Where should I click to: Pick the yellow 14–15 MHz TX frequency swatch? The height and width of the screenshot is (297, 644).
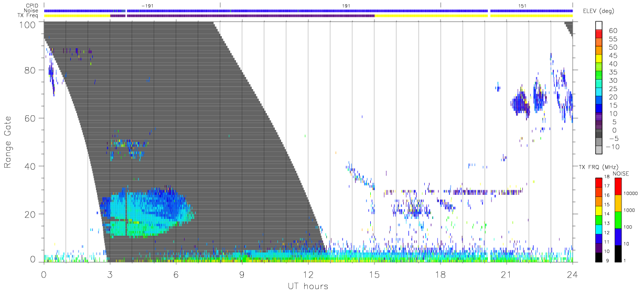click(x=599, y=210)
